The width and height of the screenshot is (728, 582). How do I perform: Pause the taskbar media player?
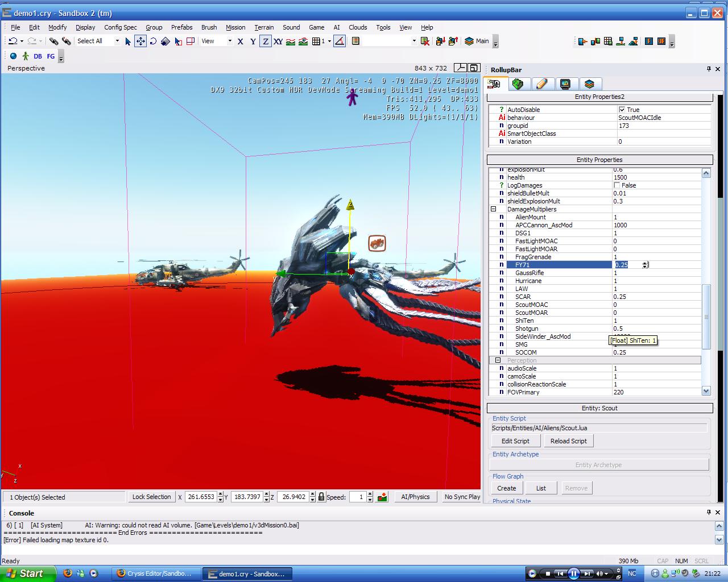[x=574, y=573]
